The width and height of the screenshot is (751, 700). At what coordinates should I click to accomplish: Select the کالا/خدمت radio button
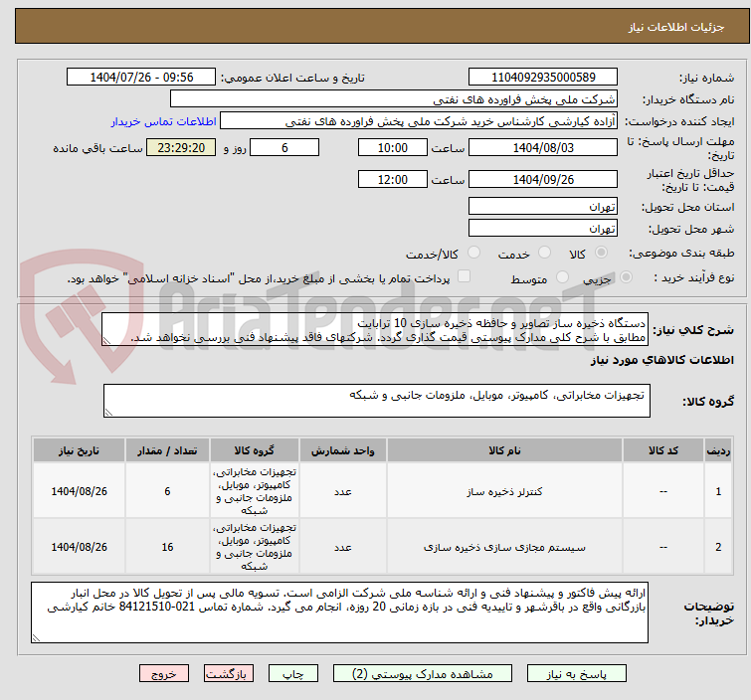[473, 253]
